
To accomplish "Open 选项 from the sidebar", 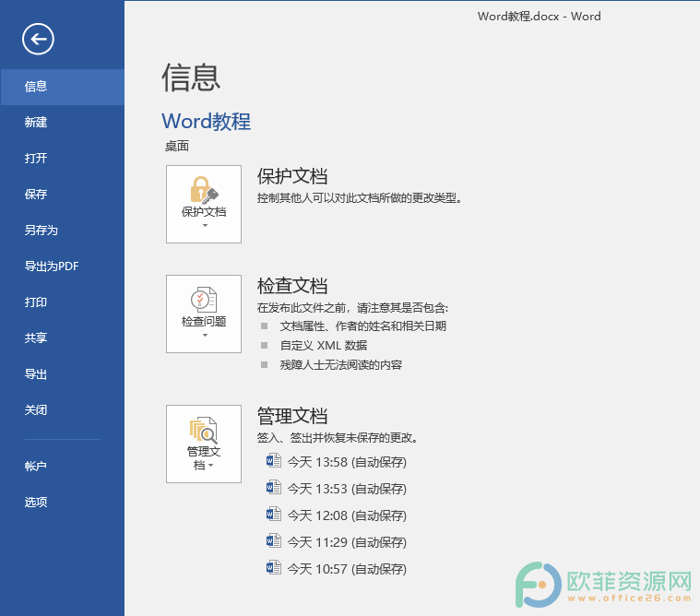I will 63,503.
